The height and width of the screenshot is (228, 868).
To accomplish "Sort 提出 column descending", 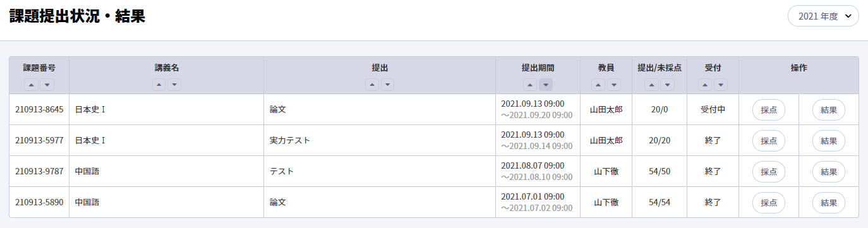I will (x=387, y=85).
